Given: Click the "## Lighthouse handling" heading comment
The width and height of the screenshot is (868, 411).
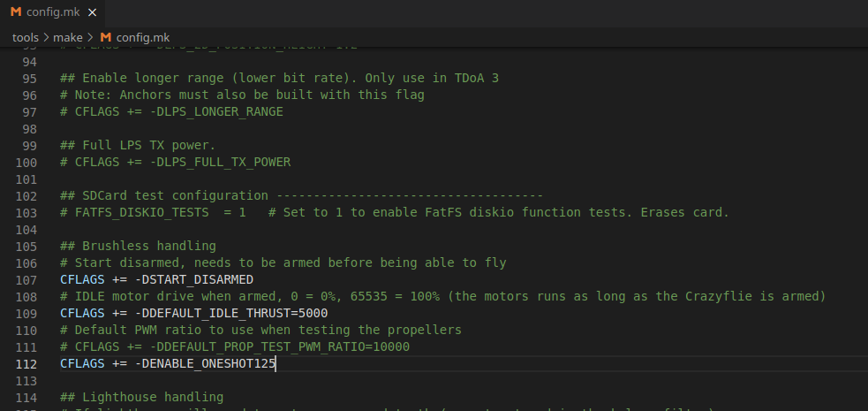Looking at the screenshot, I should 141,397.
